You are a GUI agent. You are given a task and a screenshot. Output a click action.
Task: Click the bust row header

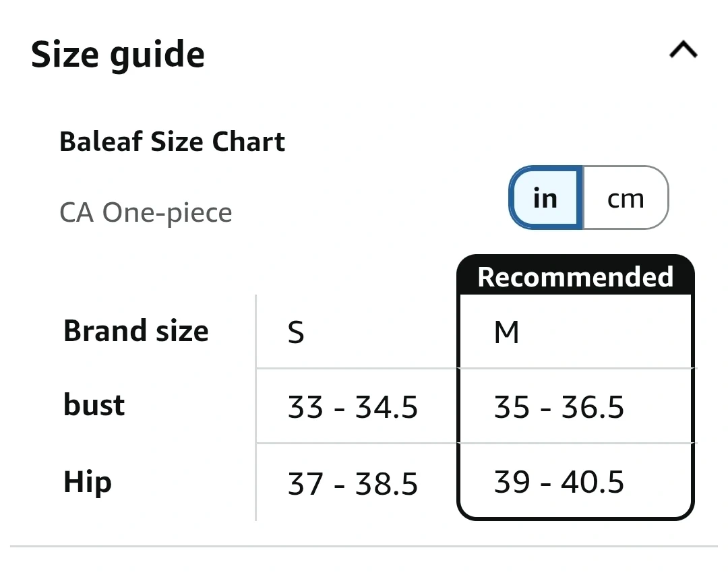pyautogui.click(x=94, y=405)
